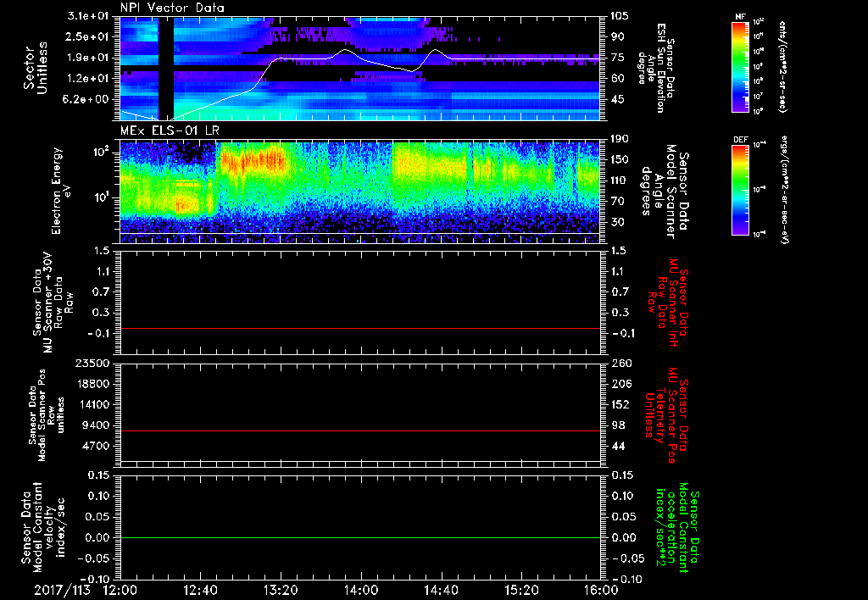Click the '105' sun elevation tick value
868x600 pixels.
pyautogui.click(x=620, y=16)
